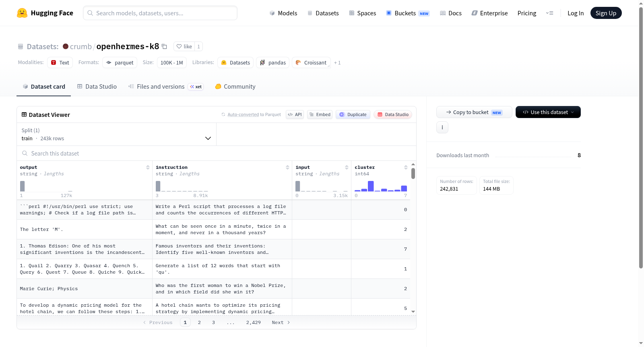Click the Duplicate button
The width and height of the screenshot is (644, 347).
tap(353, 114)
